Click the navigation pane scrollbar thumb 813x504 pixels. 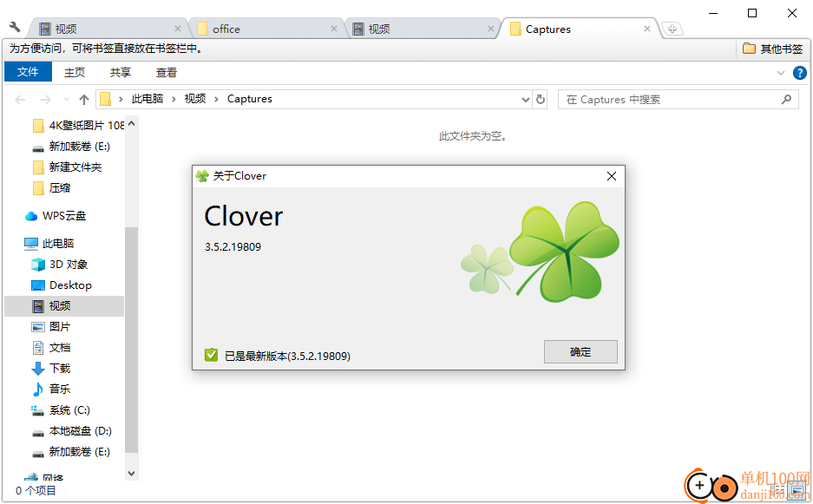point(131,340)
